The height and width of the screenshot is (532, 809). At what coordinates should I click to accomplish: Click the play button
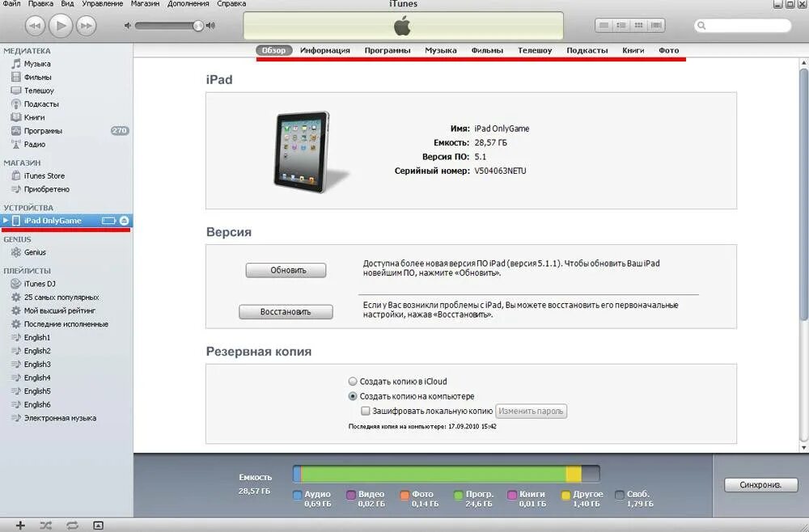[x=61, y=25]
